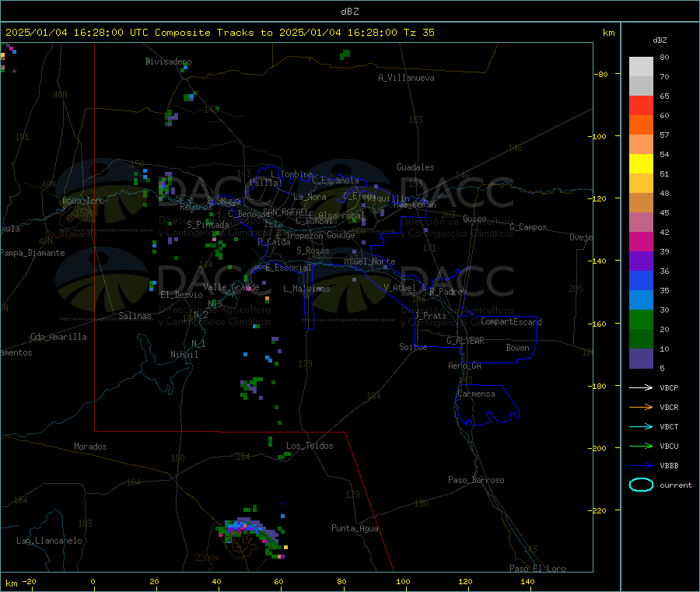
Task: Click the Nihuil map label
Action: pos(184,355)
